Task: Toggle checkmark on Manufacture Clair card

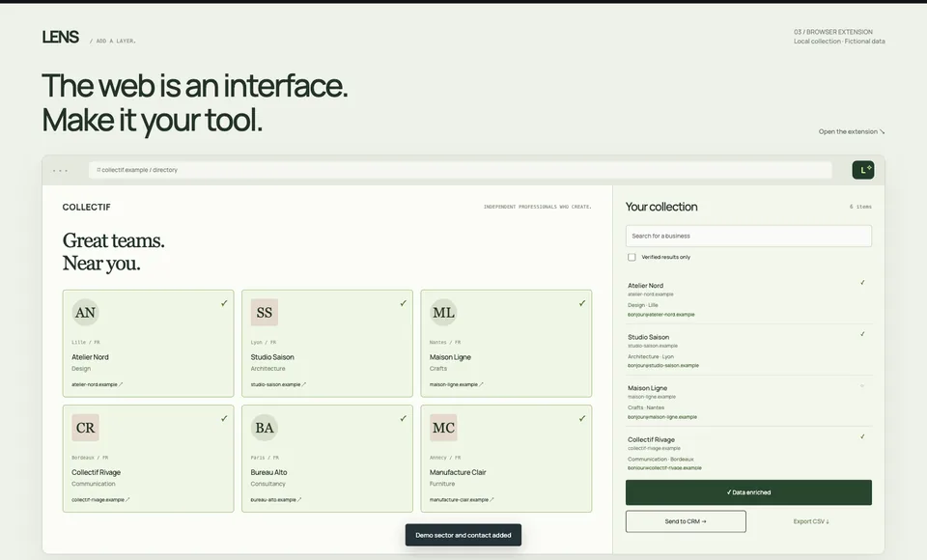Action: (x=582, y=418)
